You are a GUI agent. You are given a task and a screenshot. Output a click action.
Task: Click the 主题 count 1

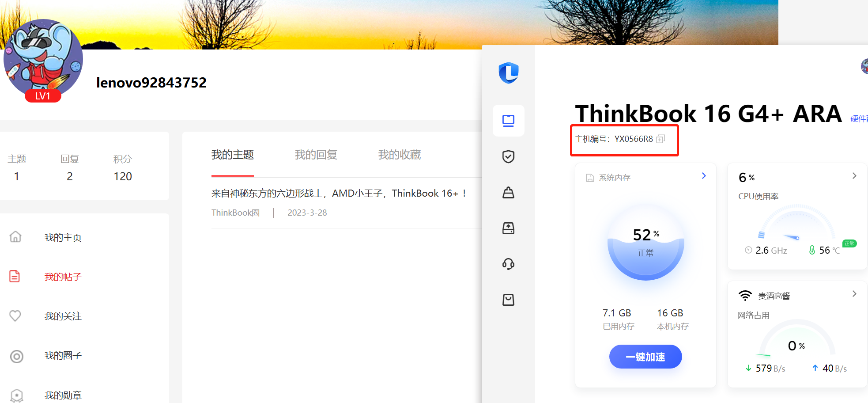[x=17, y=176]
